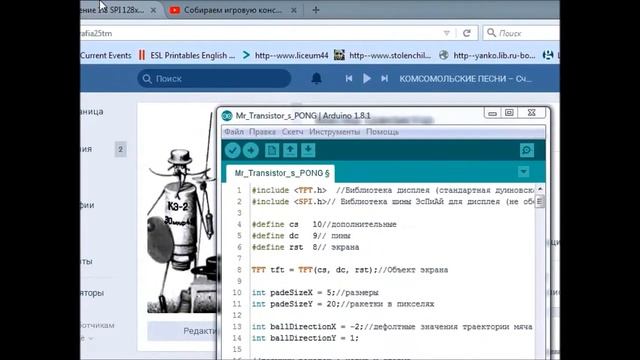
Task: Click the VK notifications bell icon
Action: [316, 78]
